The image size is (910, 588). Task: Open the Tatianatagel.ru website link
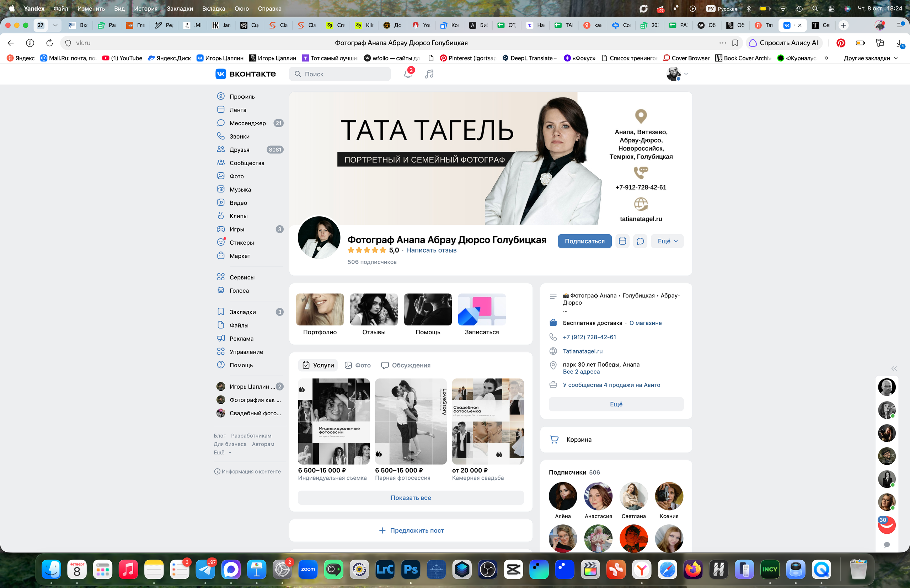tap(583, 351)
